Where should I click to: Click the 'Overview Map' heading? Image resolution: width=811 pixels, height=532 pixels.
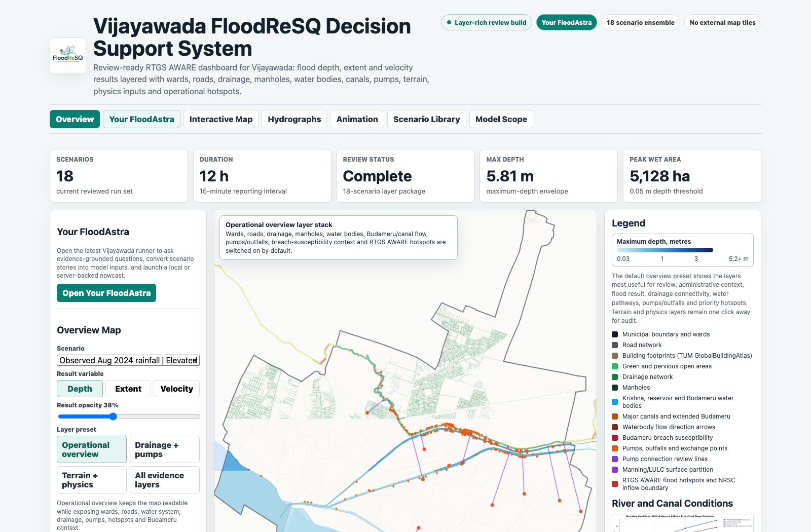pos(89,330)
